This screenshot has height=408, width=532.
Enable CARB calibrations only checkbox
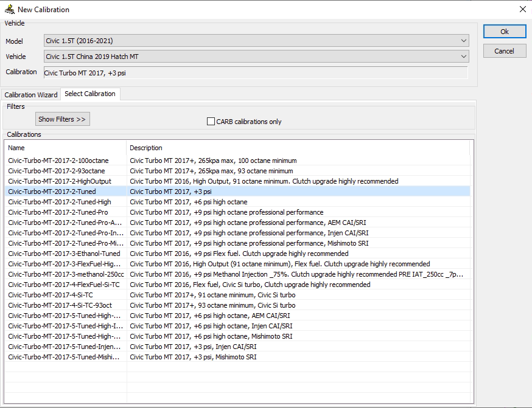point(211,122)
